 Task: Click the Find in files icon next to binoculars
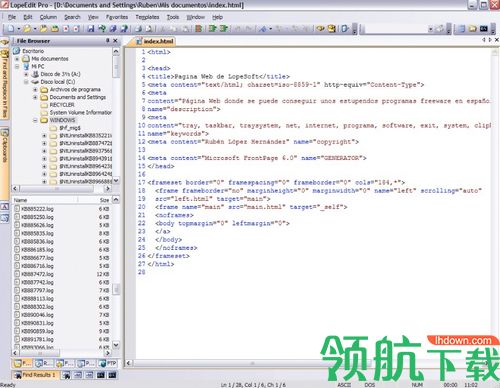click(331, 29)
